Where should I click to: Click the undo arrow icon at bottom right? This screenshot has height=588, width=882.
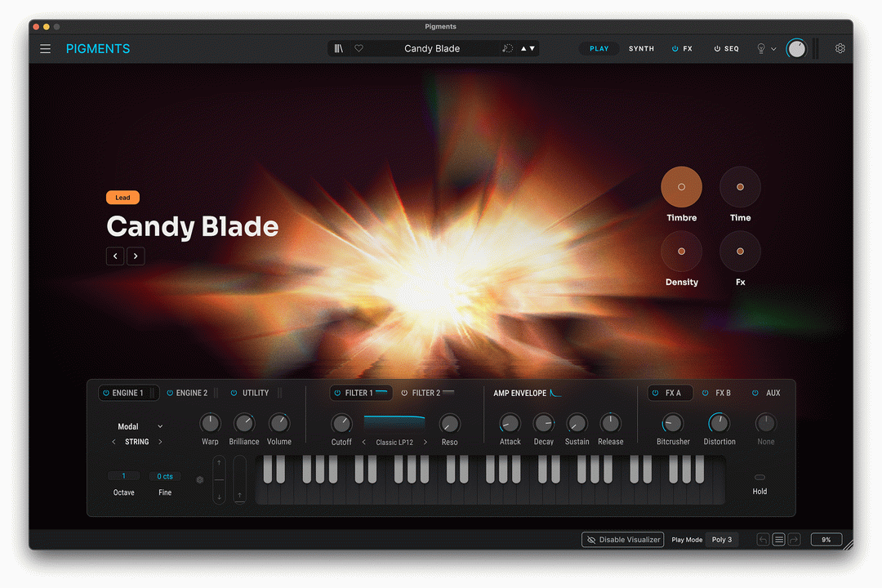tap(763, 539)
